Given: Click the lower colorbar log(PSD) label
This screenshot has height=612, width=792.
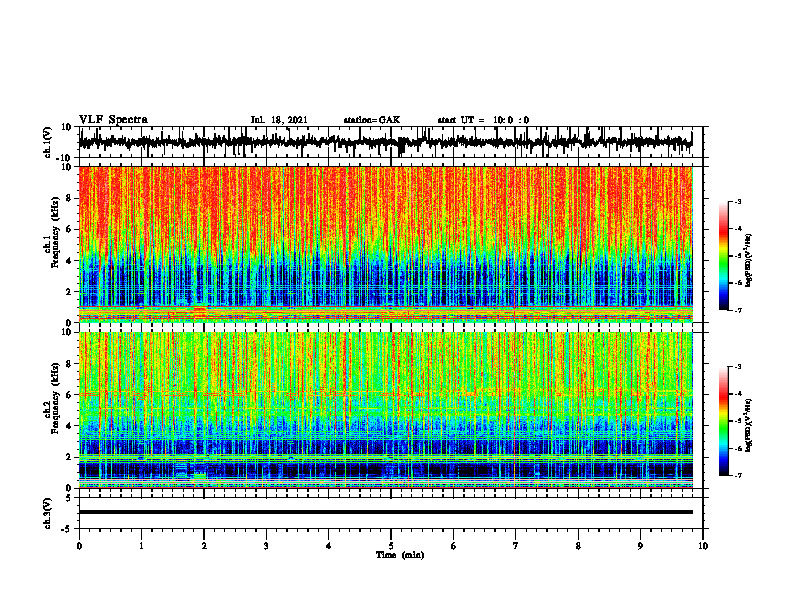Looking at the screenshot, I should (x=749, y=425).
